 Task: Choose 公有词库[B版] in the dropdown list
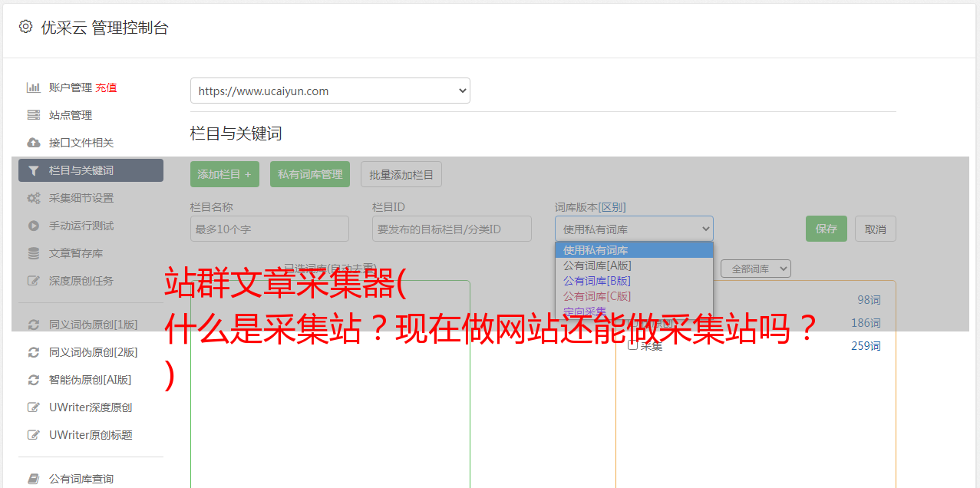pyautogui.click(x=634, y=281)
